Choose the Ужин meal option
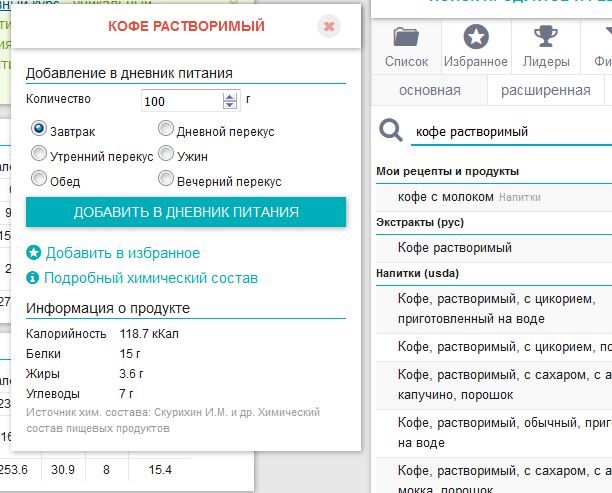Screen dimensions: 612x493 click(165, 154)
